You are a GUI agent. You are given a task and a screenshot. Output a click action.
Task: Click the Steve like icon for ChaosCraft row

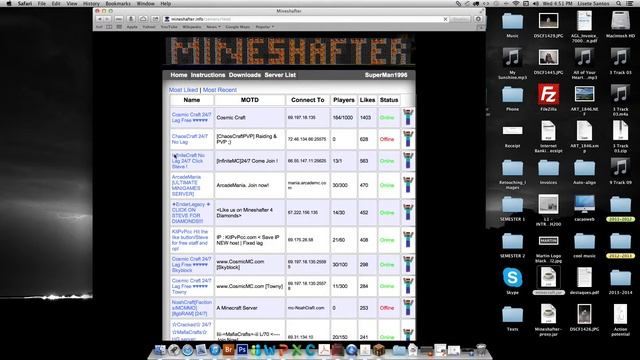[408, 139]
